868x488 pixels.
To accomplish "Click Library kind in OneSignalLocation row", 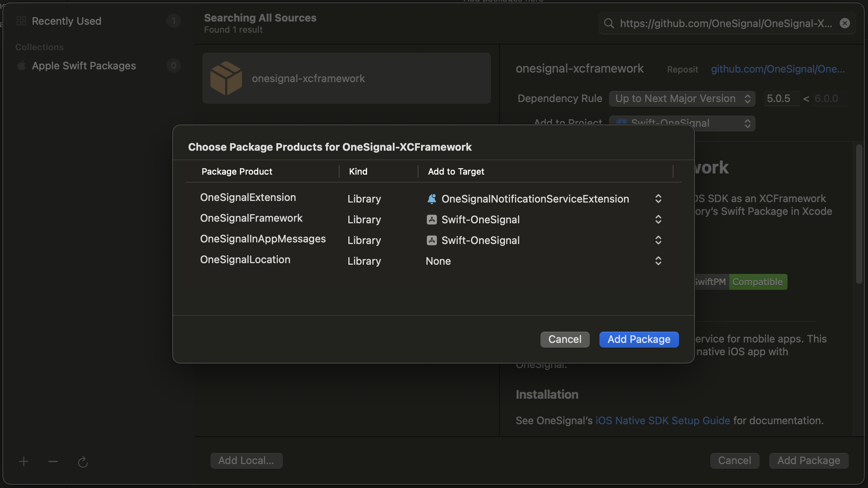I will (x=364, y=261).
